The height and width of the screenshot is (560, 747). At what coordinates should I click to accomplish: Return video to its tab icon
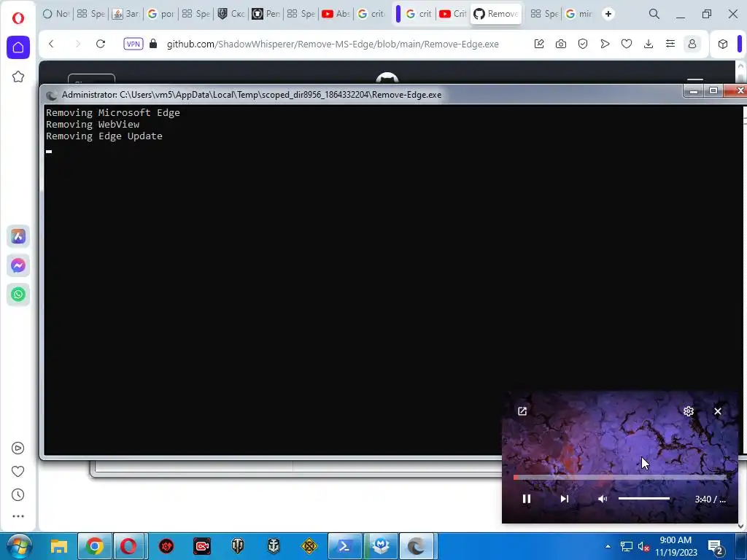522,411
